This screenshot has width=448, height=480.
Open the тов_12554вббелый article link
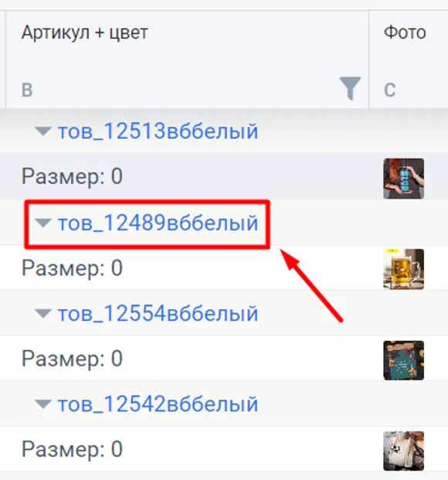(x=158, y=314)
